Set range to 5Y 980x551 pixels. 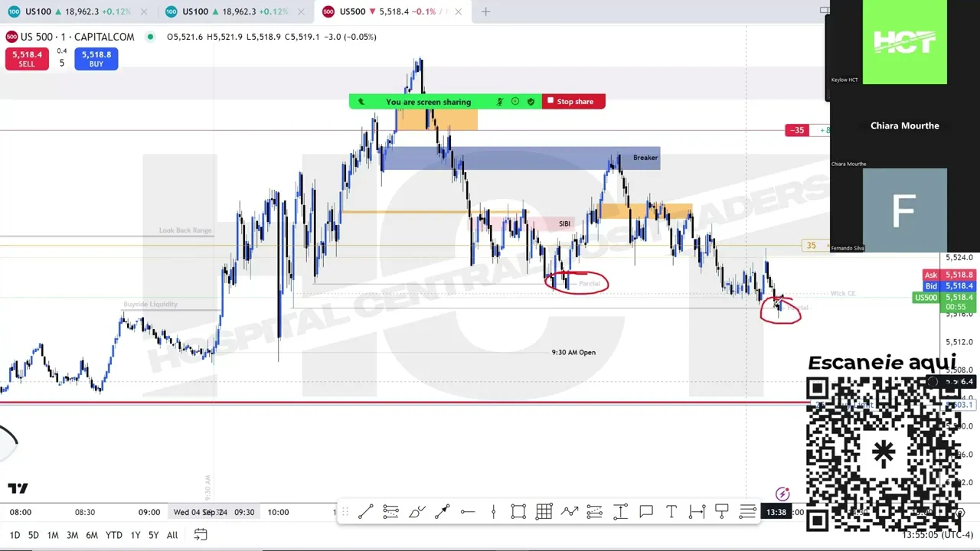tap(153, 535)
